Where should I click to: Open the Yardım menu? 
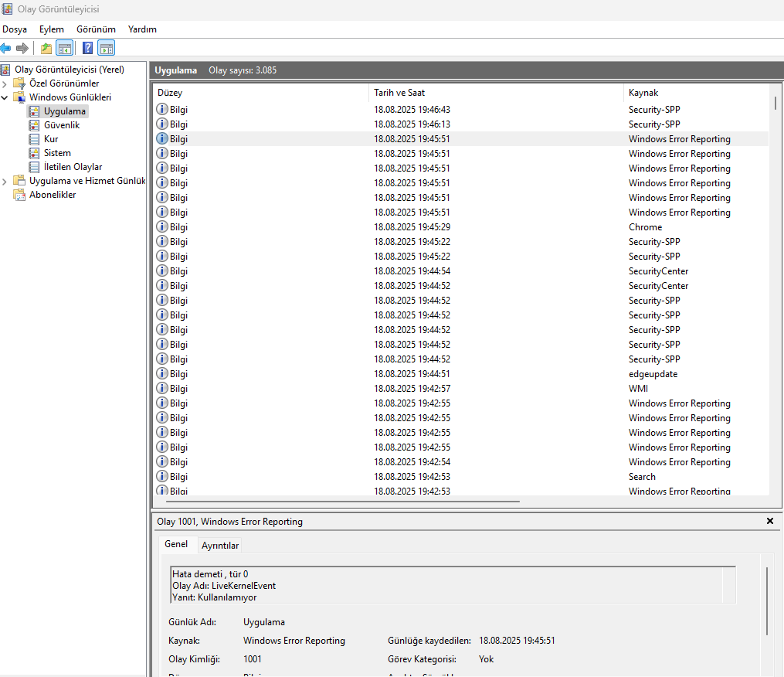pos(142,29)
